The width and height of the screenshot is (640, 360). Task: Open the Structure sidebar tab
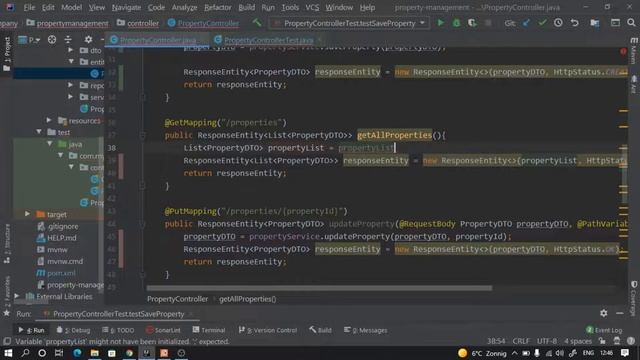[x=7, y=244]
